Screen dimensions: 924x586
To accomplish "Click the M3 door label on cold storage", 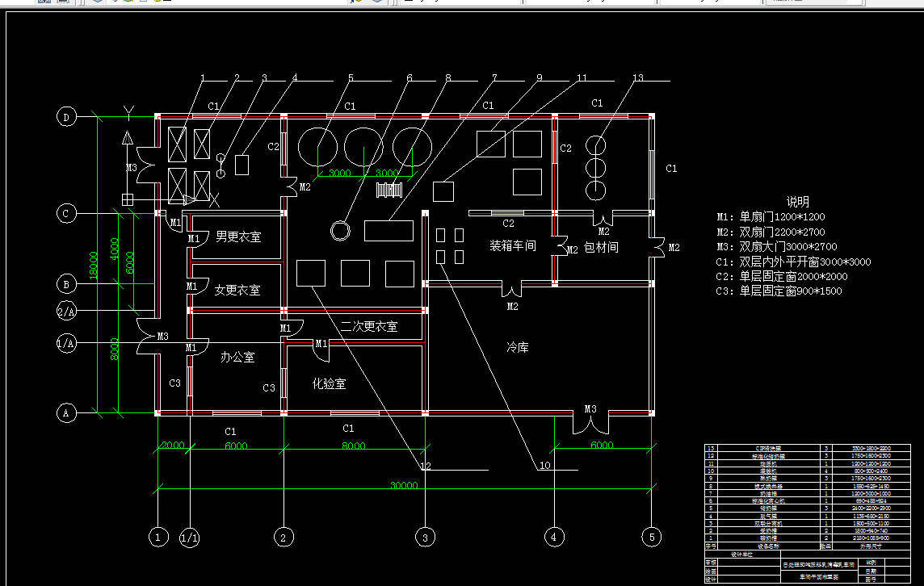I will [590, 408].
